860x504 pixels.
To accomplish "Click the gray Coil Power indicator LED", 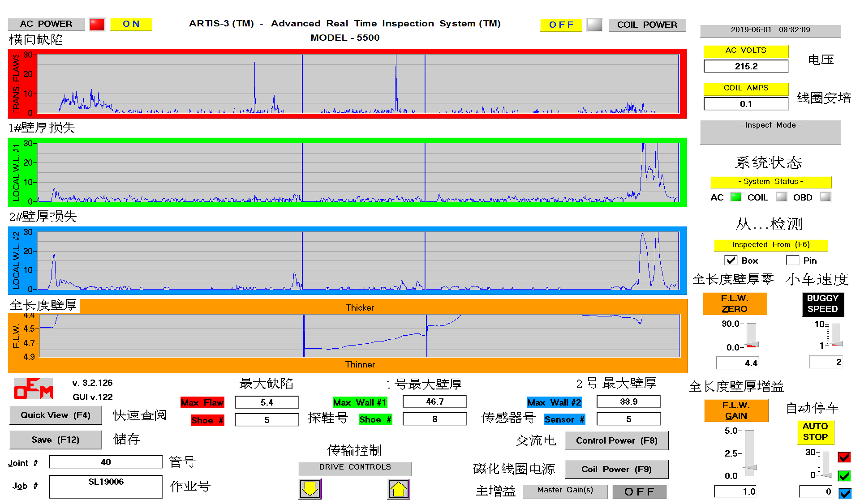I will [594, 25].
